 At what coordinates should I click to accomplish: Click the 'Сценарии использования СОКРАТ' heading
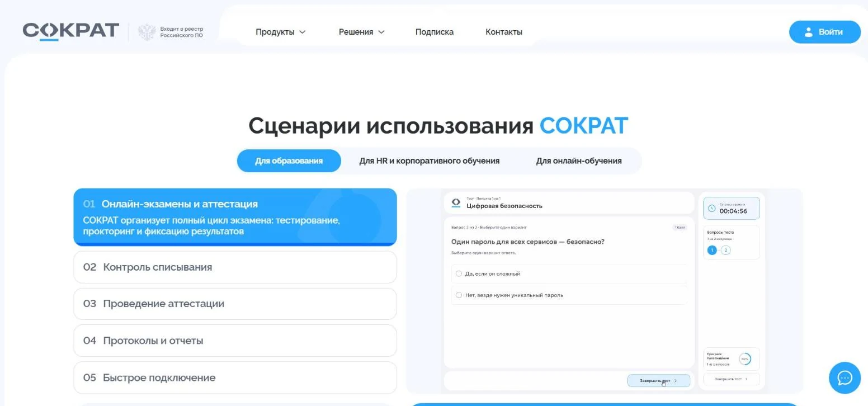click(x=438, y=126)
